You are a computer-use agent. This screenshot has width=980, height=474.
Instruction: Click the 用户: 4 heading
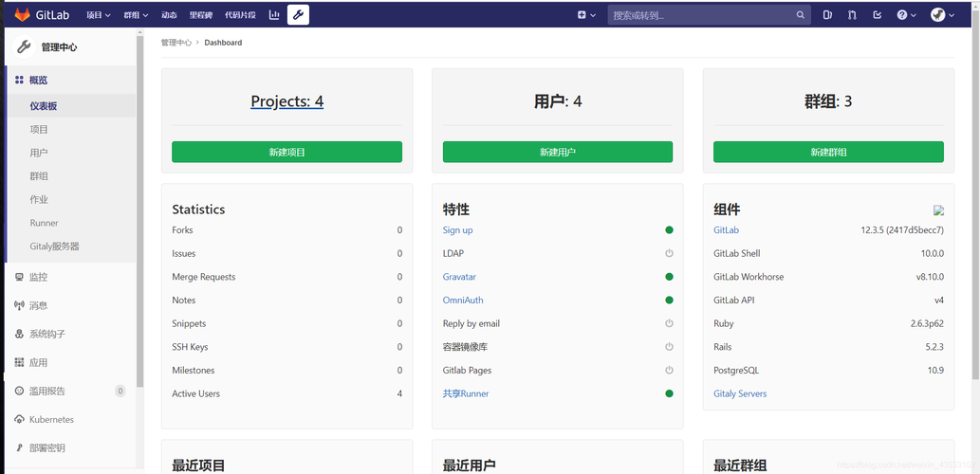[x=558, y=101]
